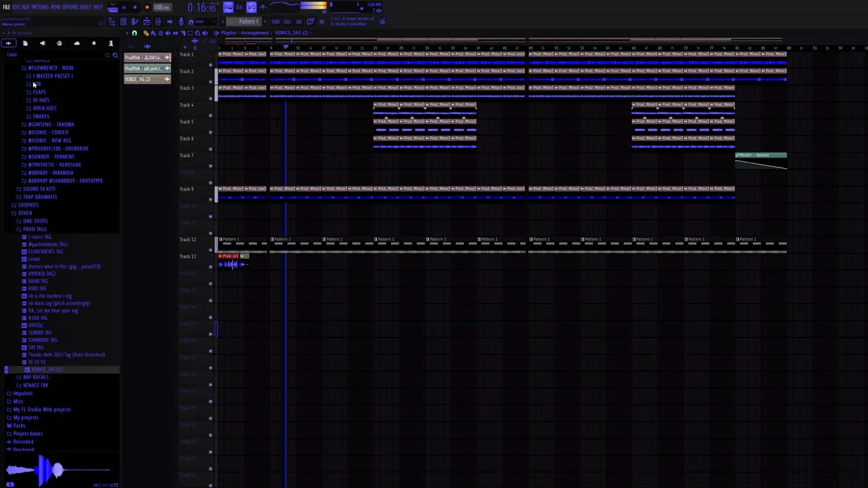
Task: Select the browser all tab icon
Action: coord(8,43)
